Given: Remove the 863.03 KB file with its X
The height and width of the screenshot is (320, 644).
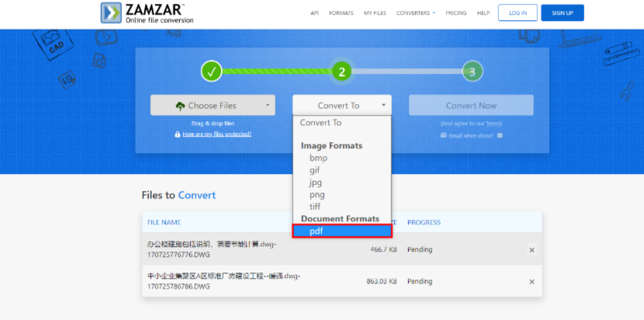Looking at the screenshot, I should point(531,282).
